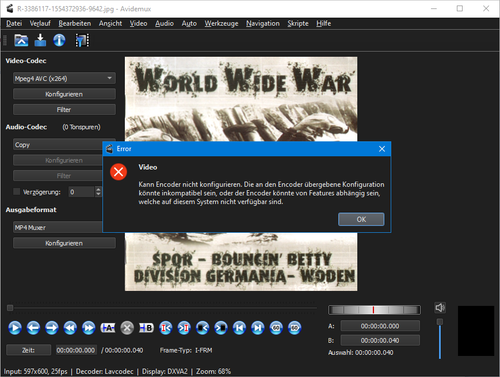Open the Werkzeuge menu
Image resolution: width=500 pixels, height=377 pixels.
pyautogui.click(x=221, y=23)
